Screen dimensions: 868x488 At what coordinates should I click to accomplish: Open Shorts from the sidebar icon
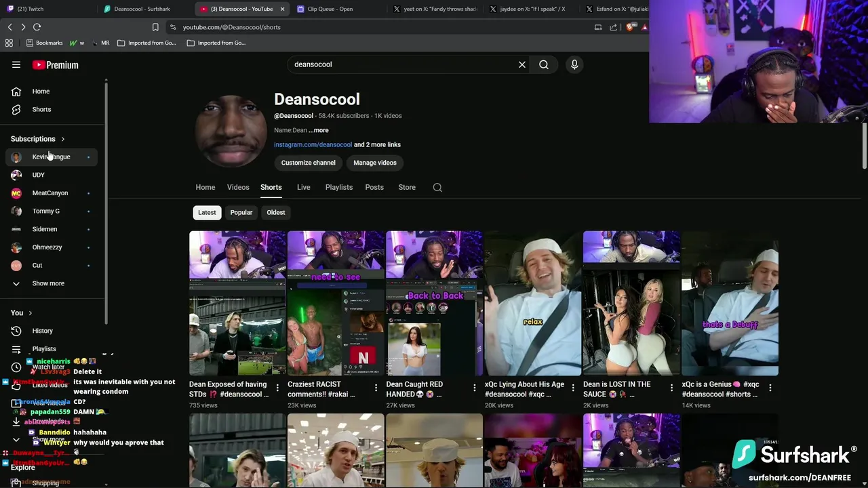(x=16, y=109)
